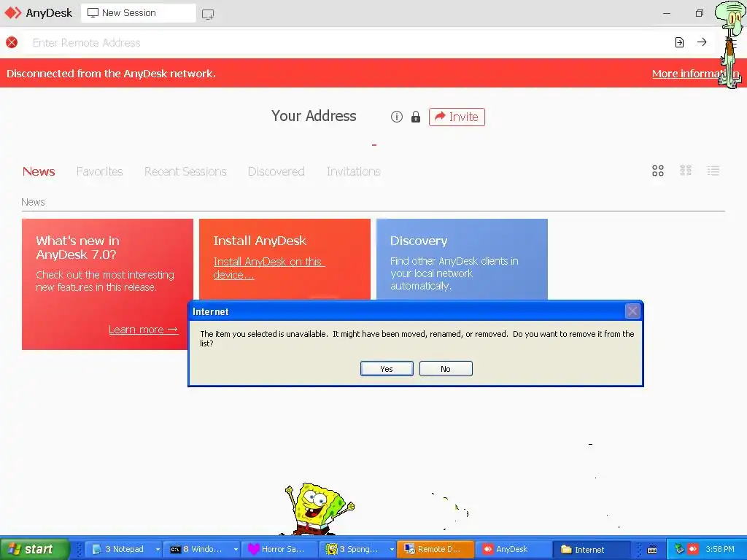Viewport: 747px width, 560px height.
Task: Click the AnyDesk taskbar button
Action: [514, 549]
